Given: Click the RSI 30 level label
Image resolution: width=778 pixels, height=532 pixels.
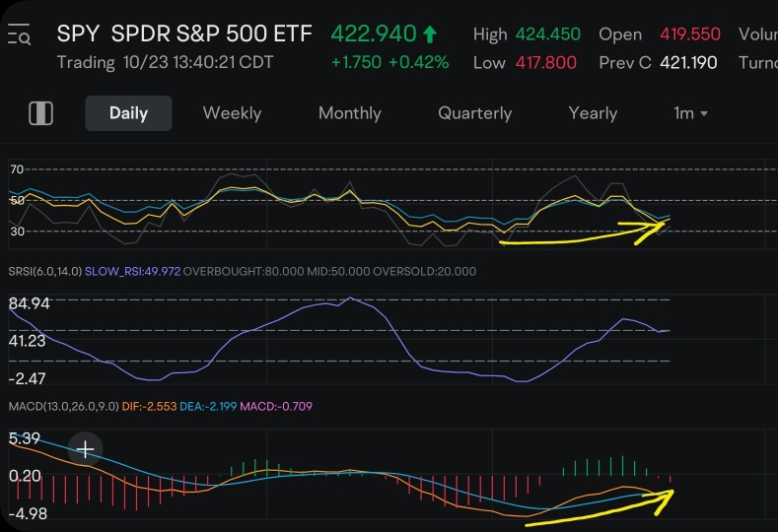Looking at the screenshot, I should pyautogui.click(x=17, y=232).
